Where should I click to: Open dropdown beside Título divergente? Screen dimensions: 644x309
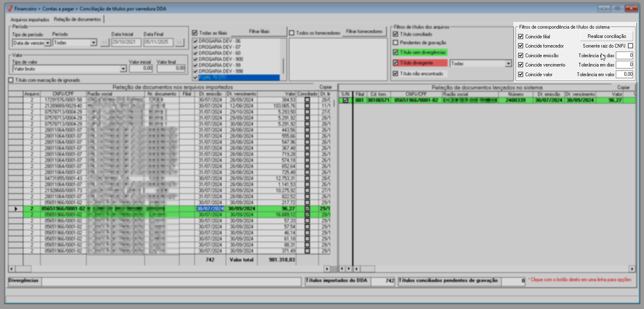tap(508, 64)
